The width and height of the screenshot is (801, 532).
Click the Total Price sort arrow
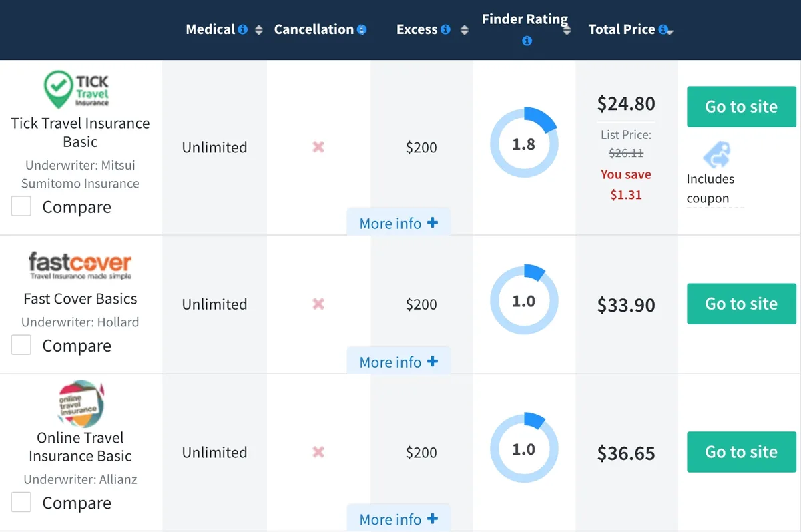pos(670,32)
